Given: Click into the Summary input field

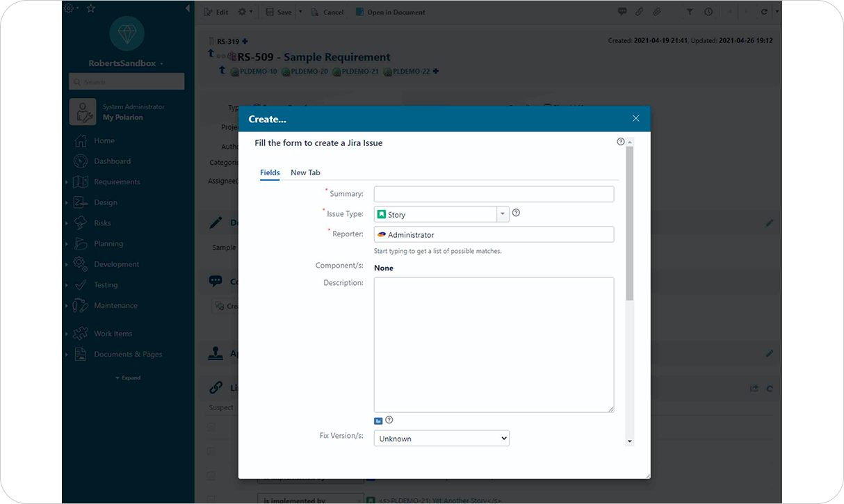Looking at the screenshot, I should pos(494,194).
